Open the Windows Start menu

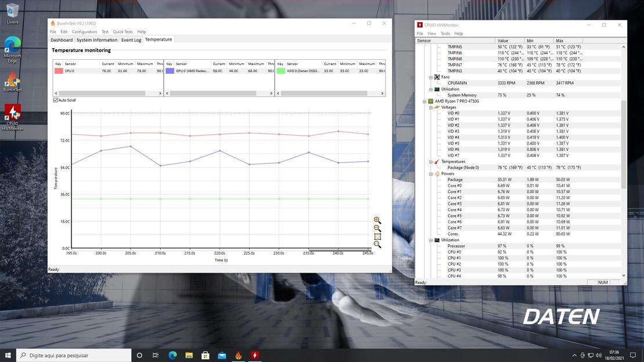tap(8, 355)
